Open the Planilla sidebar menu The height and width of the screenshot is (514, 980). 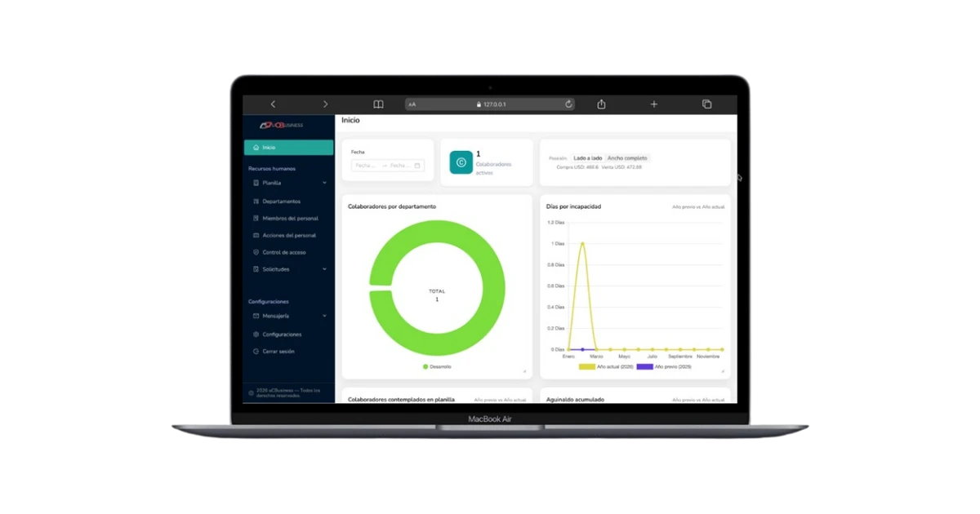coord(288,183)
